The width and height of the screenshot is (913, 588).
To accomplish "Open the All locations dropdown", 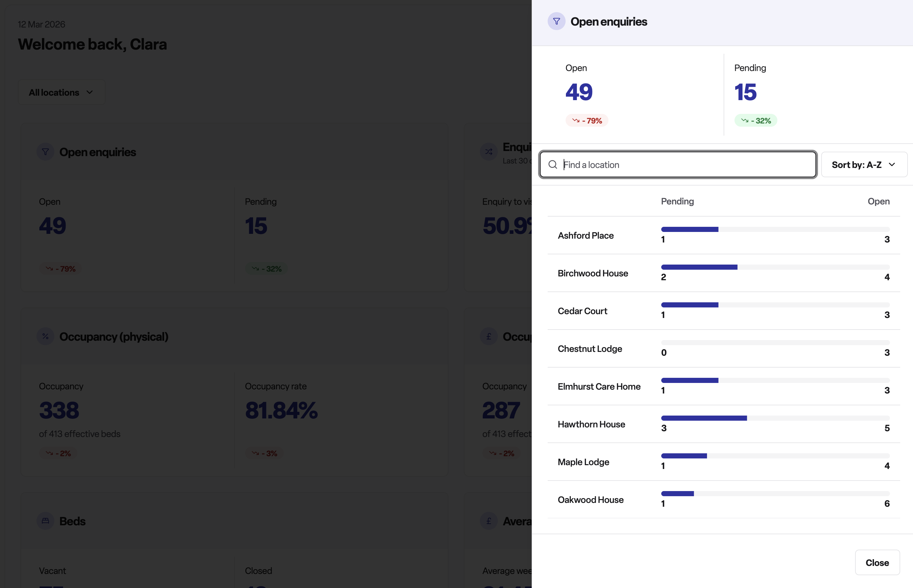I will click(61, 92).
